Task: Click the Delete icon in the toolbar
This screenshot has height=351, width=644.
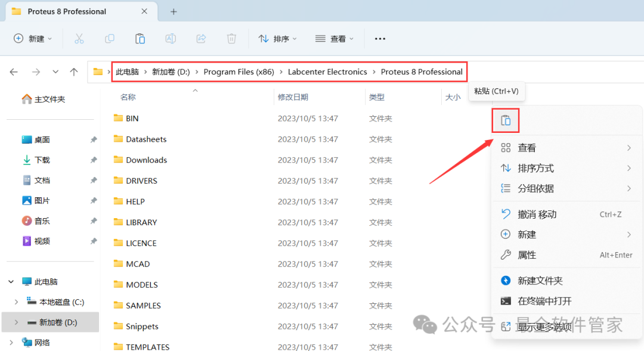Action: pyautogui.click(x=231, y=38)
